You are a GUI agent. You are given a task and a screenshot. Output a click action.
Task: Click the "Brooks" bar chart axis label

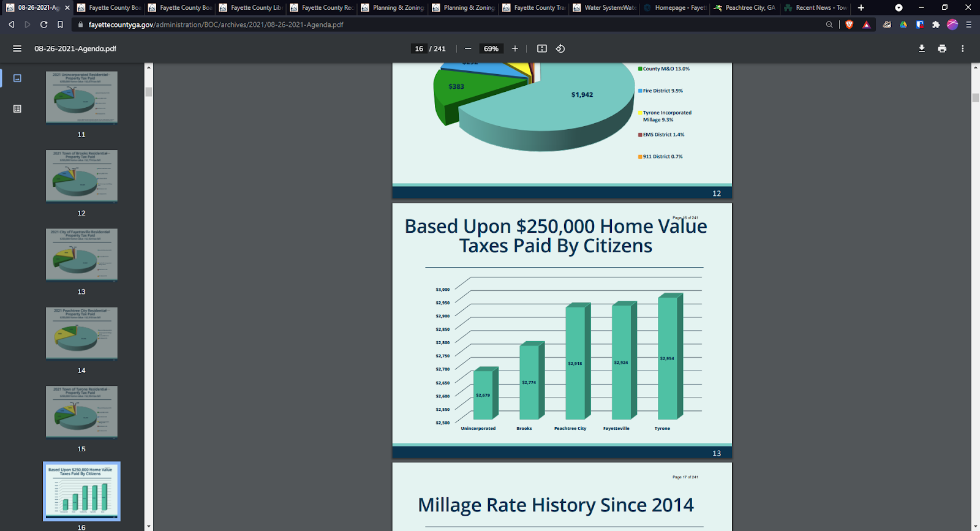[x=524, y=429]
